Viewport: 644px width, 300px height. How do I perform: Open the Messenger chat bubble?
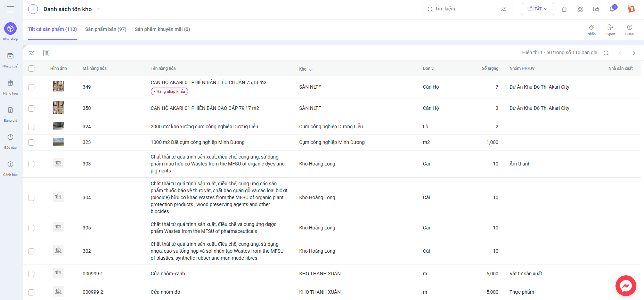(x=626, y=286)
